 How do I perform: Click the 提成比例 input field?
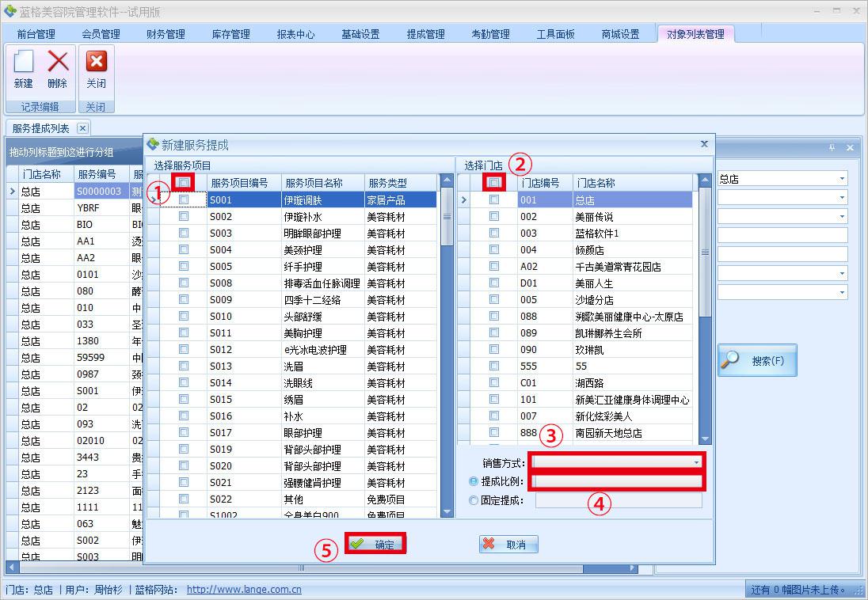(619, 481)
